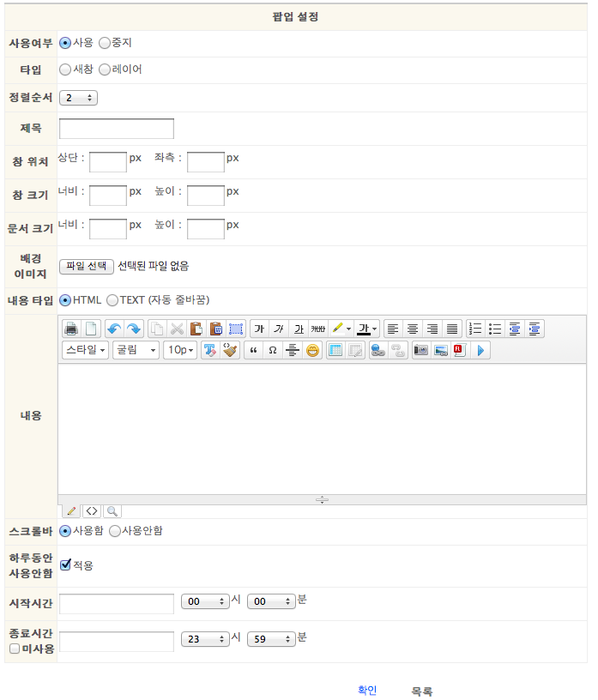598x700 pixels.
Task: Open the 정렬순서 dropdown
Action: tap(78, 98)
